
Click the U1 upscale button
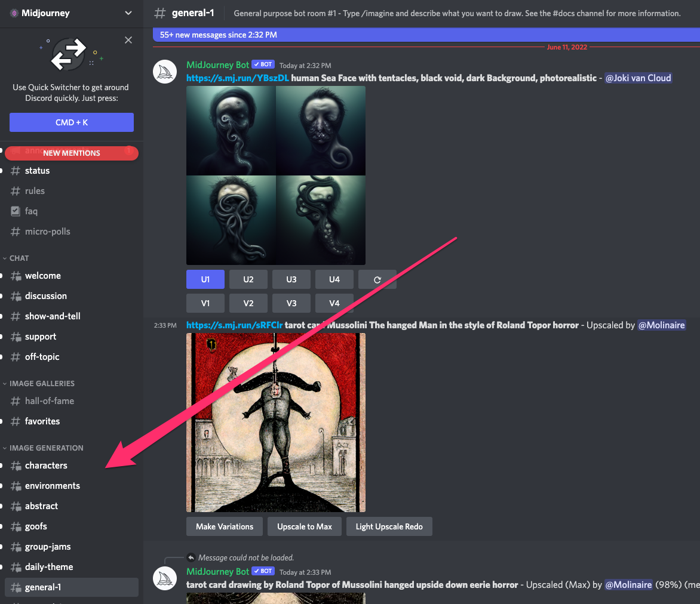point(205,279)
